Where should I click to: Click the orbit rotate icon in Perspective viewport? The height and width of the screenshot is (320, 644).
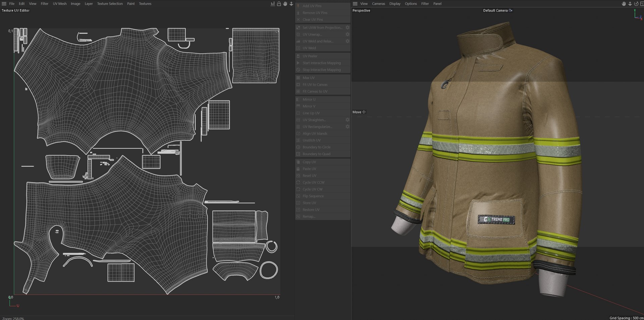click(636, 4)
